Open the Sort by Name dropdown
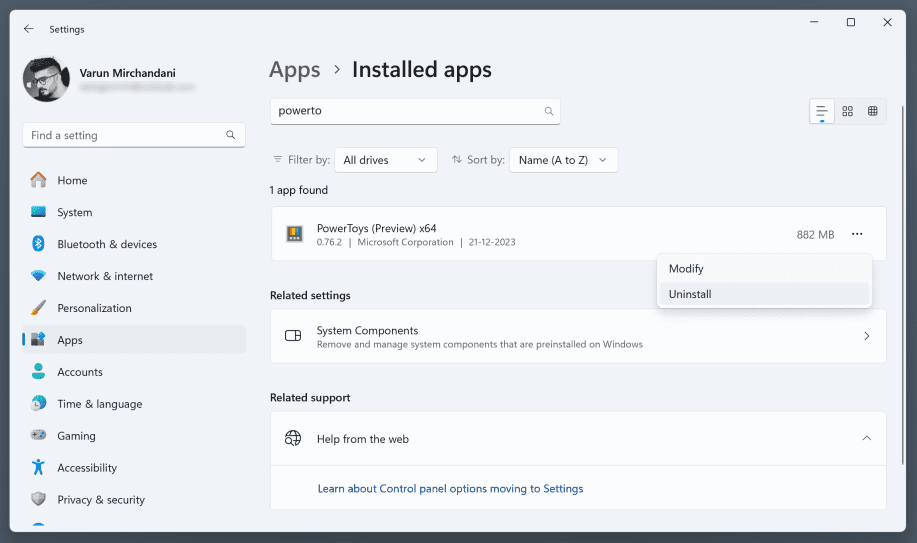This screenshot has width=917, height=543. (x=563, y=160)
